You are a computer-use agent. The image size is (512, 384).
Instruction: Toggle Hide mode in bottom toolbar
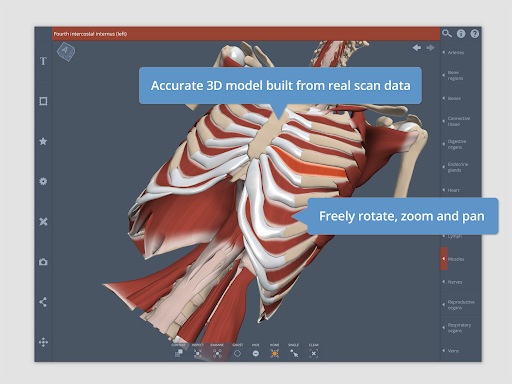pos(256,351)
